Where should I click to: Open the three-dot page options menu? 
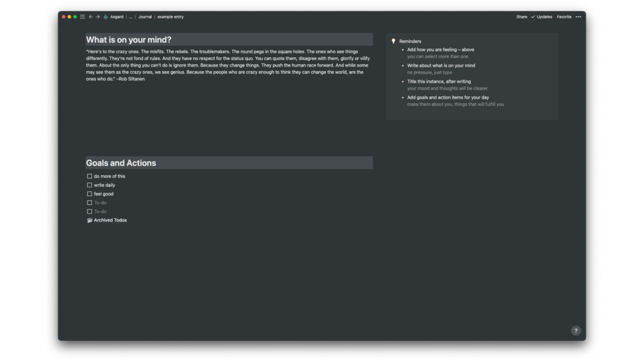(578, 17)
